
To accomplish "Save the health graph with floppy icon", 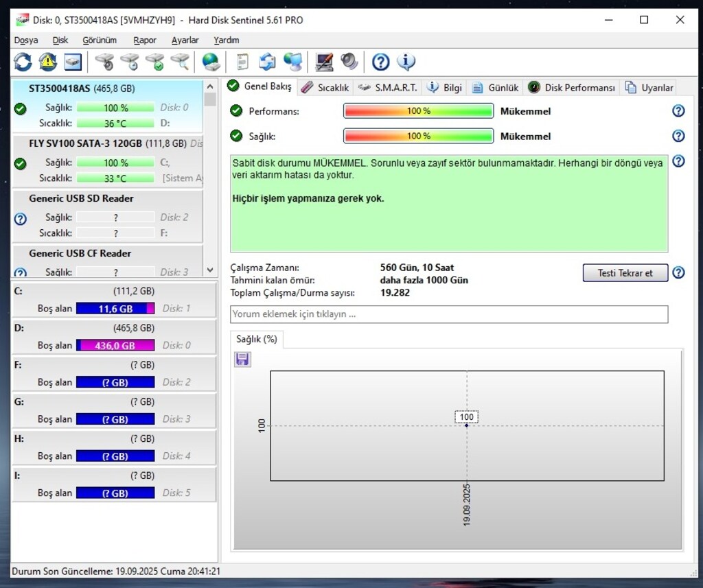I will [242, 360].
